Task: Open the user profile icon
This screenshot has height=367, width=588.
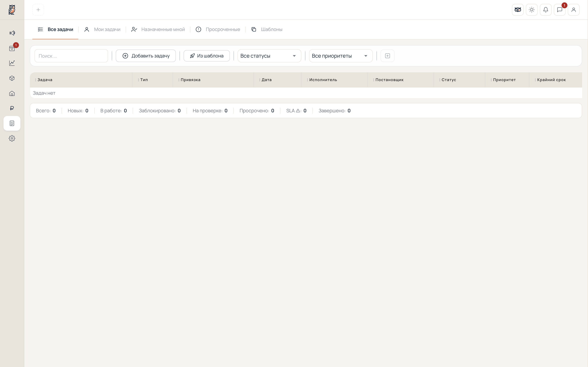Action: coord(574,10)
